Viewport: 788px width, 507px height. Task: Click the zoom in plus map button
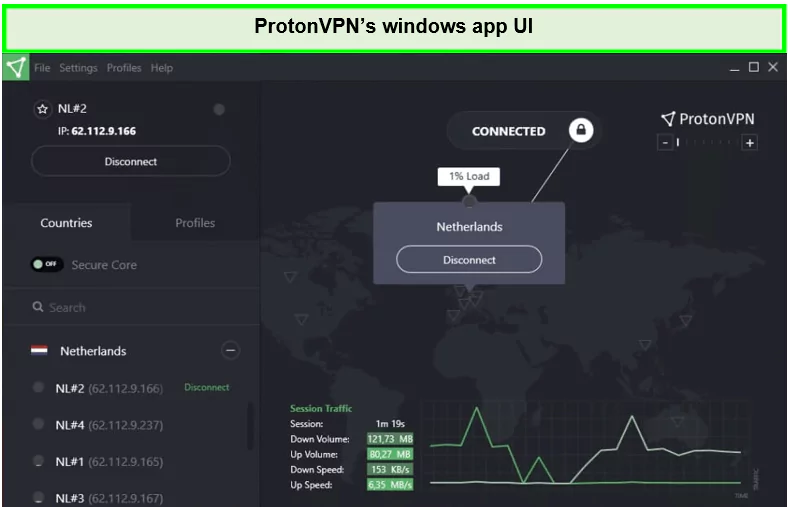[x=749, y=143]
